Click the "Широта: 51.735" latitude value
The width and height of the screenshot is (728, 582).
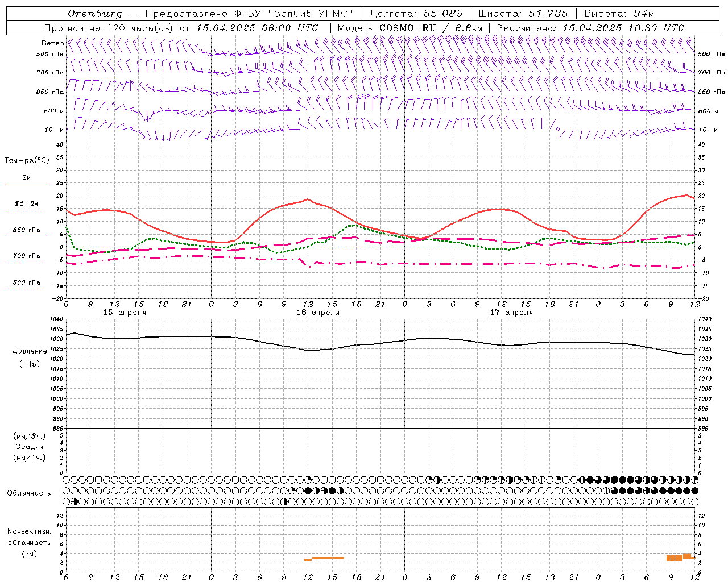tap(524, 14)
